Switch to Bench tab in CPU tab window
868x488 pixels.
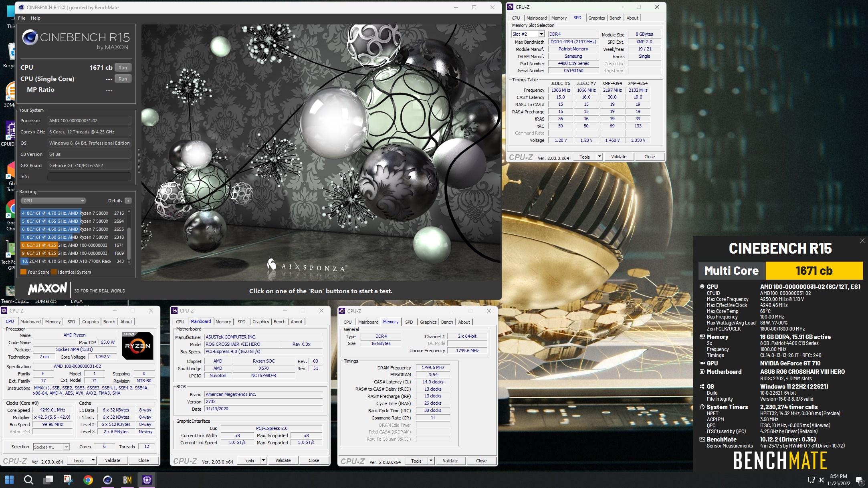point(109,322)
